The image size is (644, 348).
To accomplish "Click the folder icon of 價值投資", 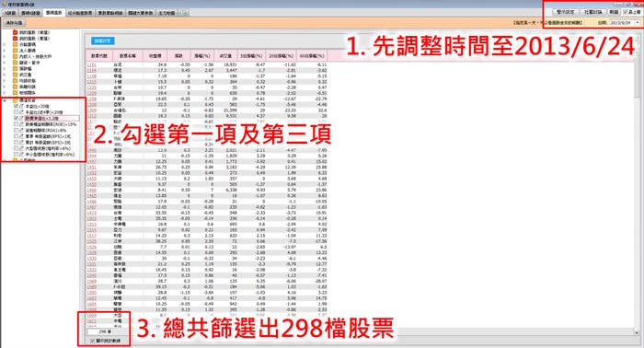I will click(x=16, y=100).
